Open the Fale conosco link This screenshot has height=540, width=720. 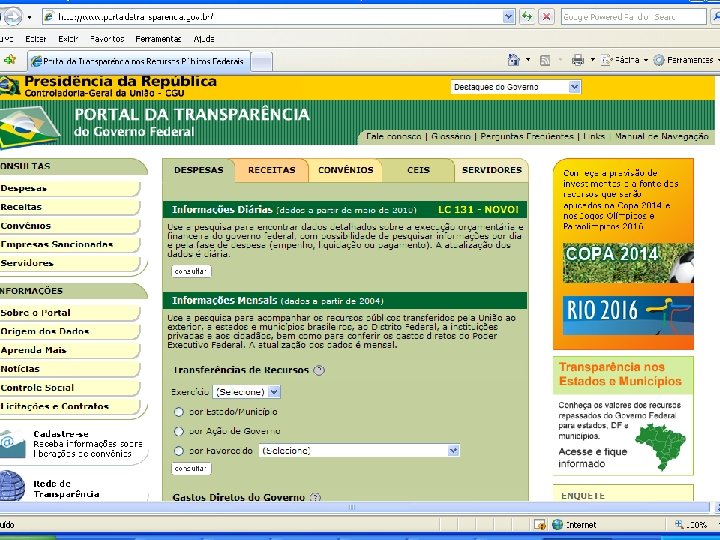(394, 136)
